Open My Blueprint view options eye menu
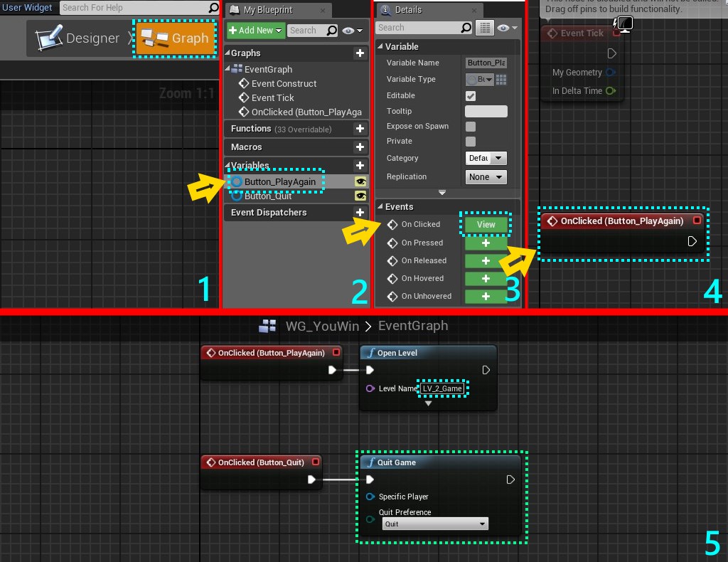The height and width of the screenshot is (562, 728). (x=352, y=31)
